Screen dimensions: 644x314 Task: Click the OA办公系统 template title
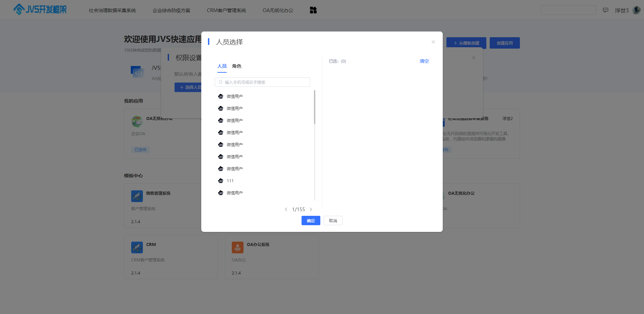click(258, 245)
